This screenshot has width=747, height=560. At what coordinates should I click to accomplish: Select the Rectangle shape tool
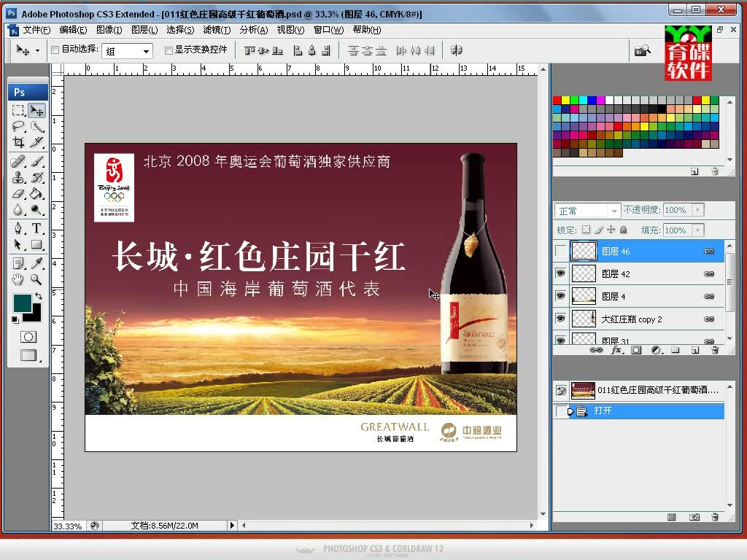[36, 245]
